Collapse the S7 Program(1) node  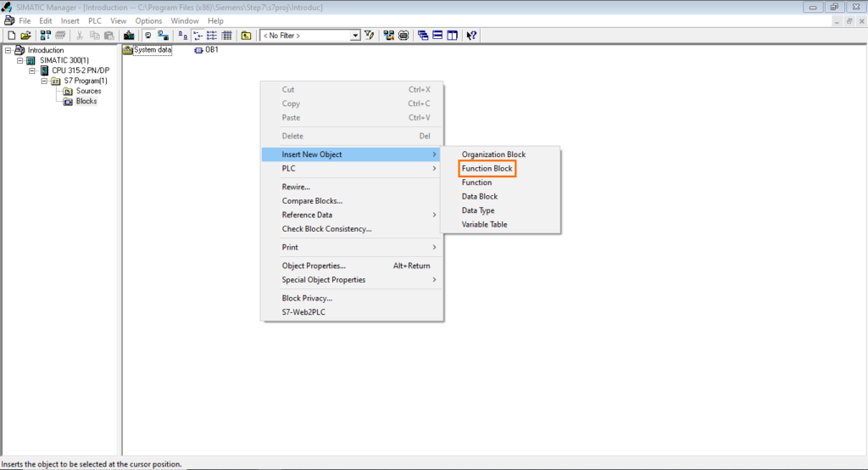point(44,81)
